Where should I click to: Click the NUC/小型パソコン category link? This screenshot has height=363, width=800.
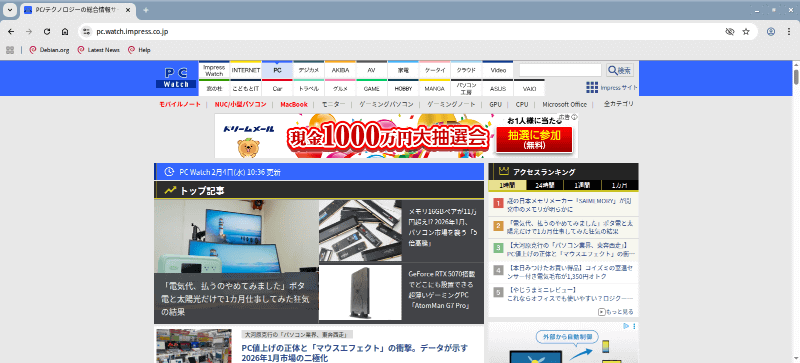point(240,104)
